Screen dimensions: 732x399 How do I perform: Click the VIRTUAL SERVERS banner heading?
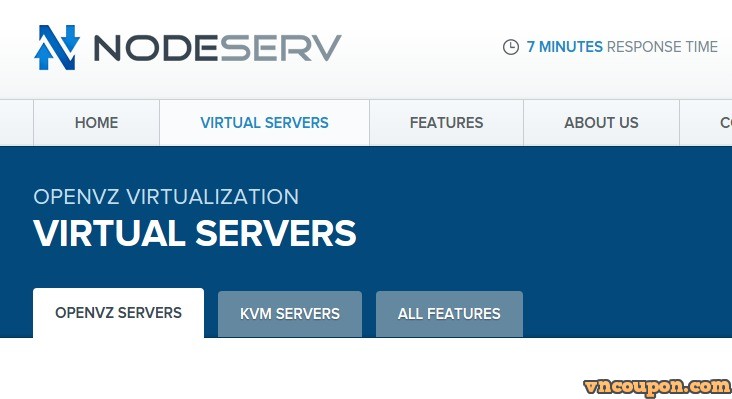[195, 233]
